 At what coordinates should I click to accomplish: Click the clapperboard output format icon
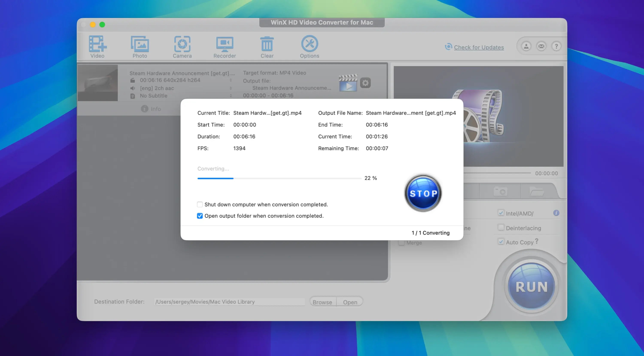(348, 83)
